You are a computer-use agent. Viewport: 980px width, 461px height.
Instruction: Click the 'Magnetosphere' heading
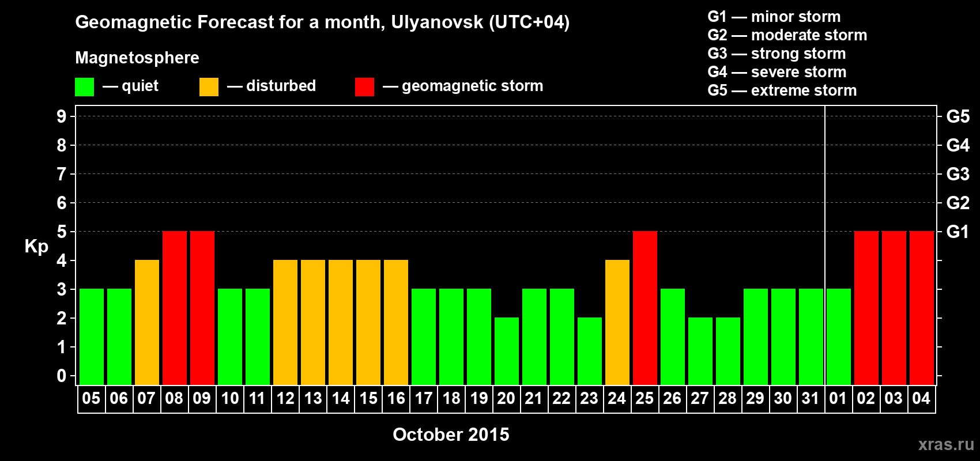(x=137, y=58)
